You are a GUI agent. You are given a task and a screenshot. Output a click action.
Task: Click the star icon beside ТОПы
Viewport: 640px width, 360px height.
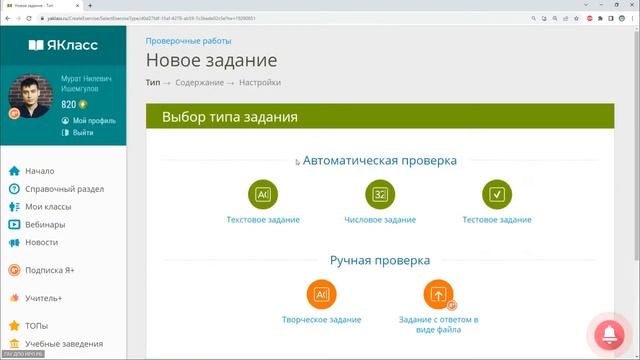click(14, 326)
